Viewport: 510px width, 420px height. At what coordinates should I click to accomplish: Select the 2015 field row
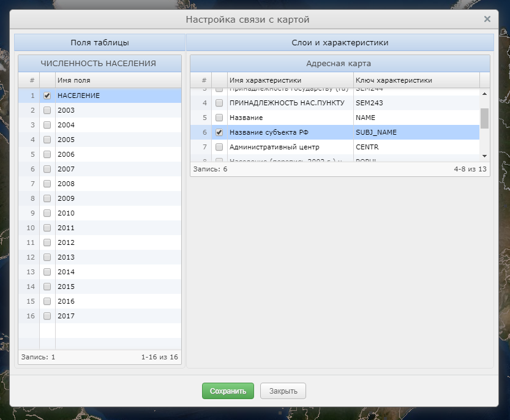pyautogui.click(x=116, y=287)
